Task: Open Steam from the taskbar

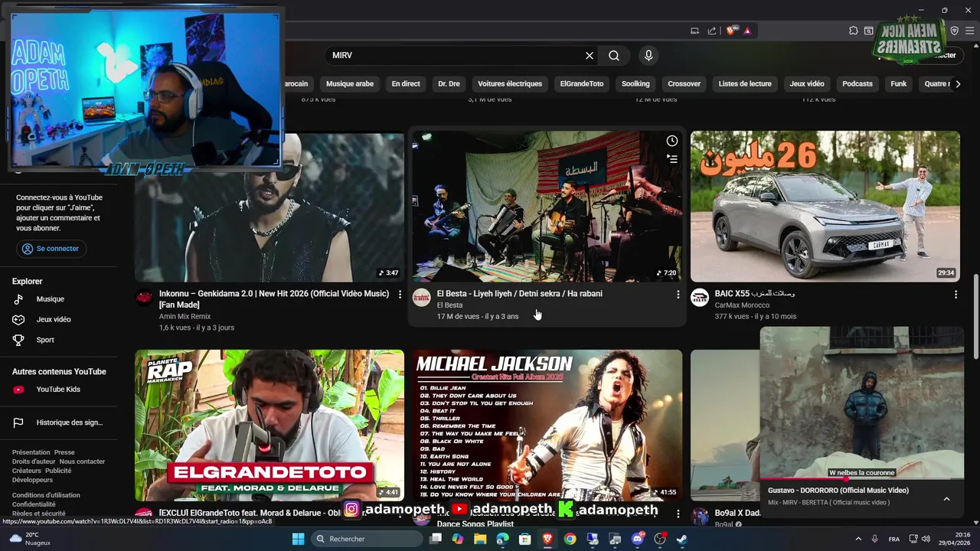Action: click(x=681, y=539)
